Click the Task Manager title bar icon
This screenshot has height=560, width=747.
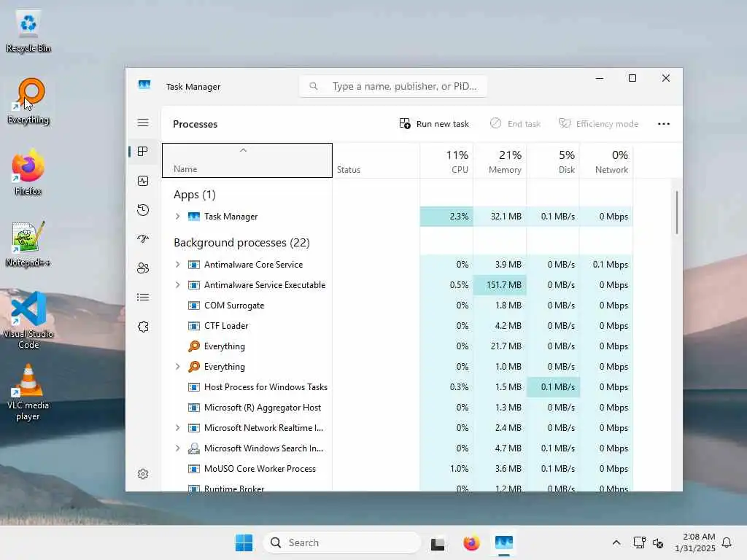(x=144, y=85)
